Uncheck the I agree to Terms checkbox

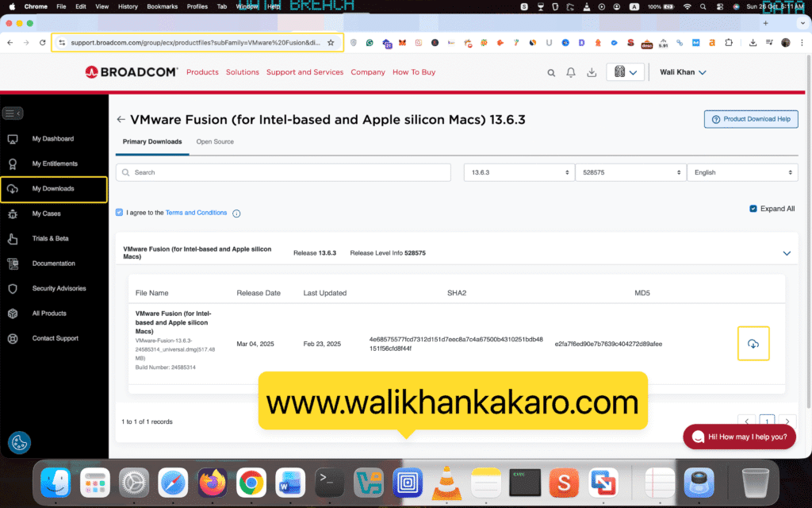[120, 213]
